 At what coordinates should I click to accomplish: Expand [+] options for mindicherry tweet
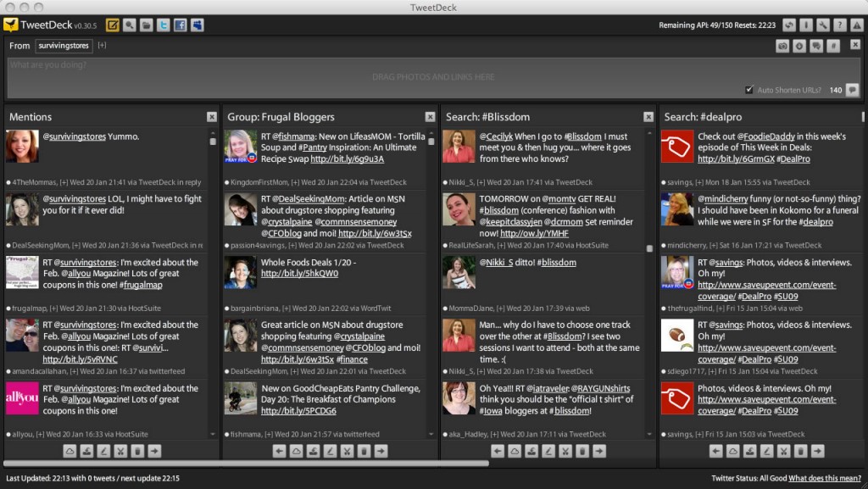(x=714, y=245)
